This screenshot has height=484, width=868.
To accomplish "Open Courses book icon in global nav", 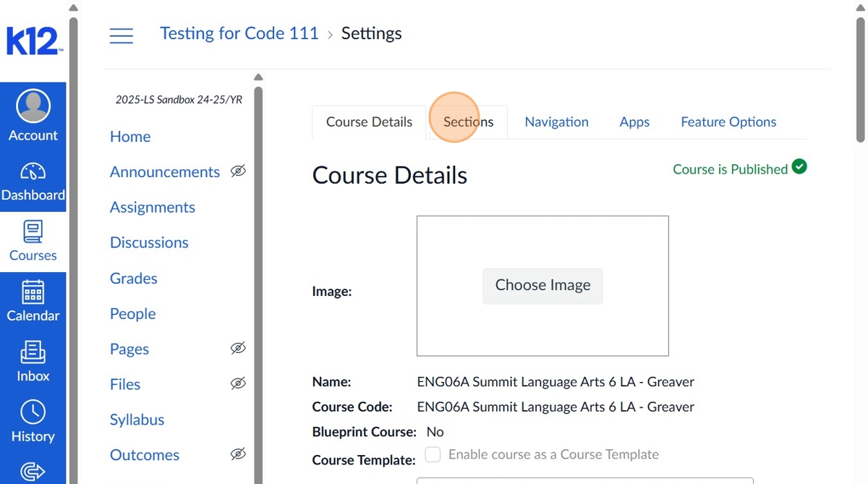I will pyautogui.click(x=33, y=232).
